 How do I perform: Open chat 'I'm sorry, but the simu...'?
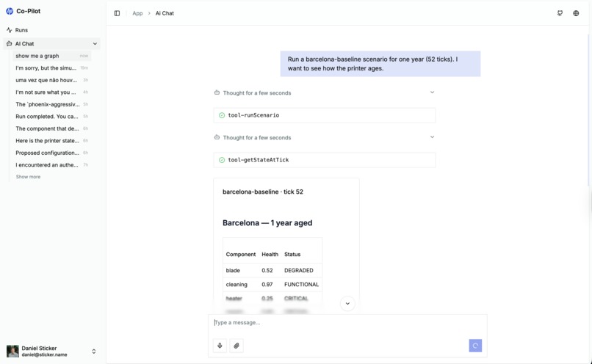52,68
